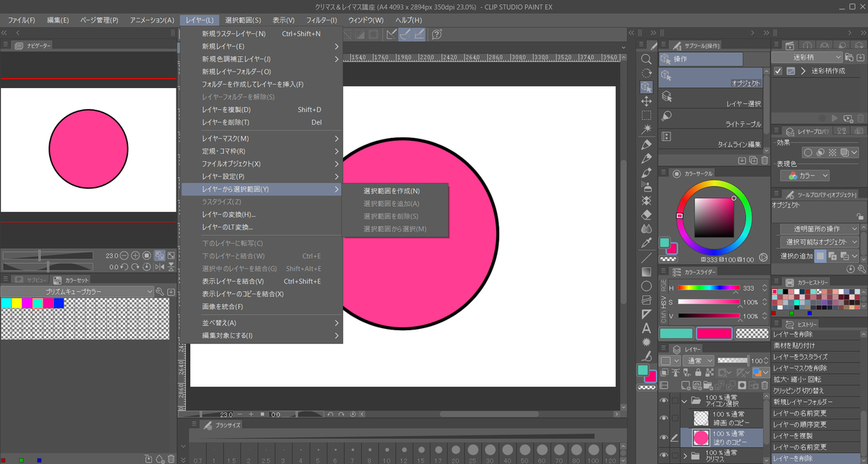Toggle border effect circle in layer property

coord(808,152)
